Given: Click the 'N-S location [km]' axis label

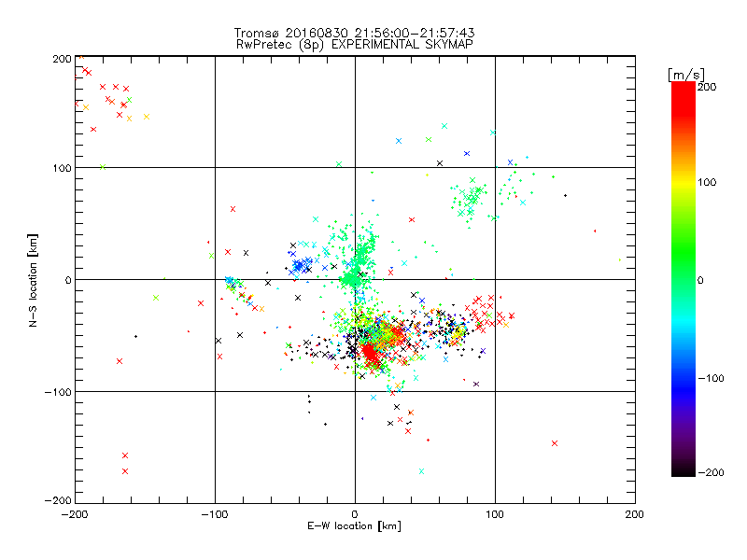Looking at the screenshot, I should [x=33, y=280].
